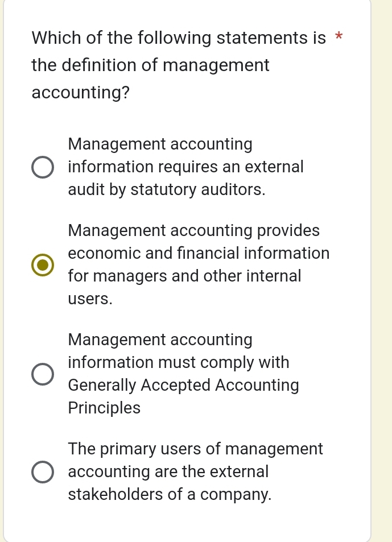Click the word 'accounting?' in the question

81,93
